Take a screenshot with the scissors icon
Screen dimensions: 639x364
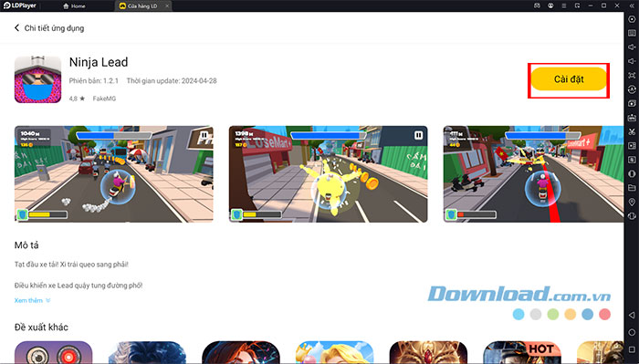tap(632, 131)
